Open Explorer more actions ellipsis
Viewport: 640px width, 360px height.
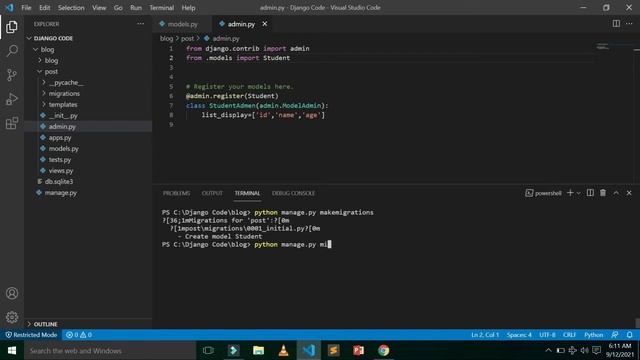(140, 24)
